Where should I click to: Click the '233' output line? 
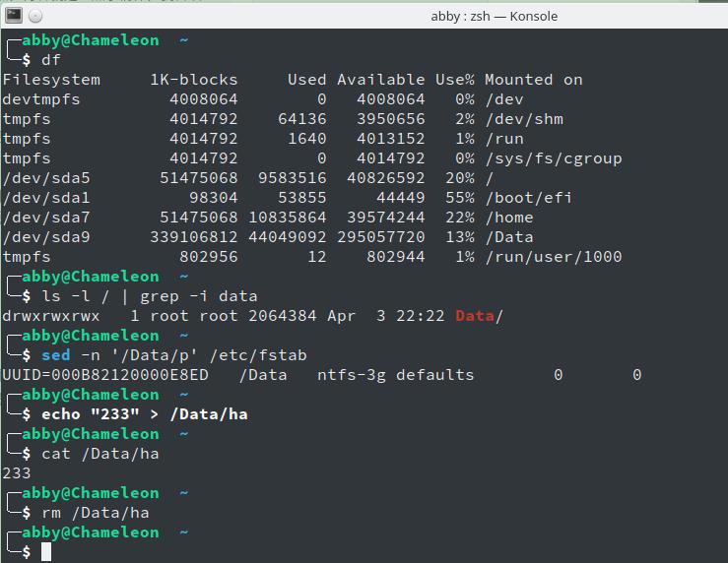coord(17,473)
